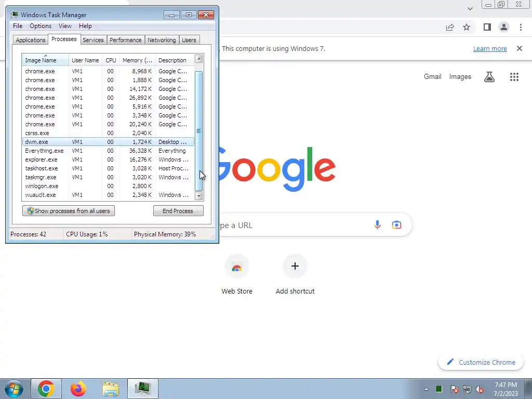Open Task Manager View menu
This screenshot has height=399, width=532.
(x=65, y=26)
